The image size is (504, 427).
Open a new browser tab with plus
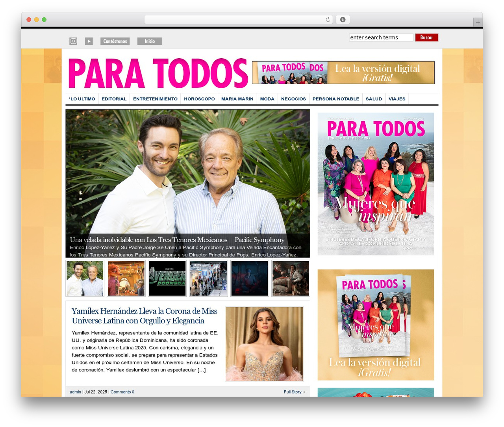(x=478, y=22)
